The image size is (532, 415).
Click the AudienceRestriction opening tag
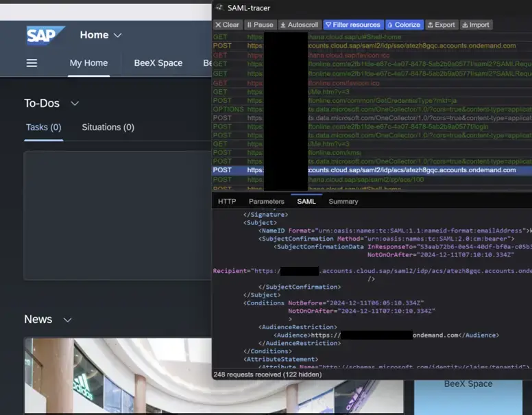coord(298,327)
